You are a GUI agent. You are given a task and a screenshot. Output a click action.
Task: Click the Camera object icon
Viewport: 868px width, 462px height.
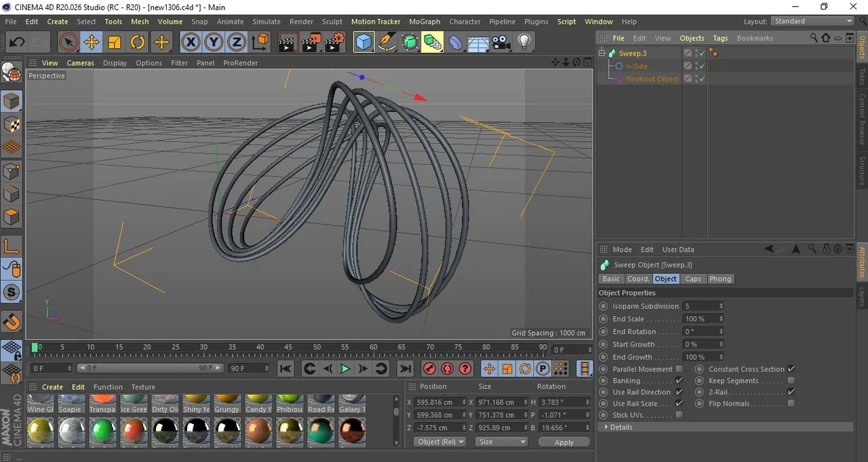(x=500, y=43)
